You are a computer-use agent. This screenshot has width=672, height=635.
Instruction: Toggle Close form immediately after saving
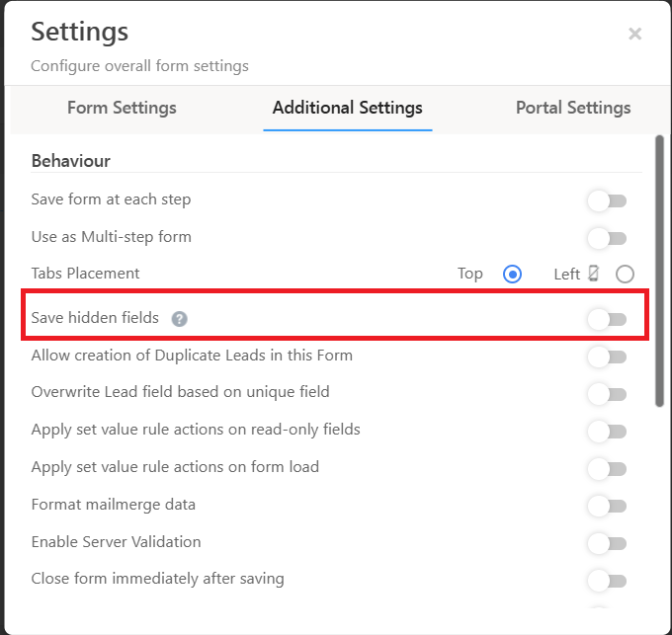point(607,580)
